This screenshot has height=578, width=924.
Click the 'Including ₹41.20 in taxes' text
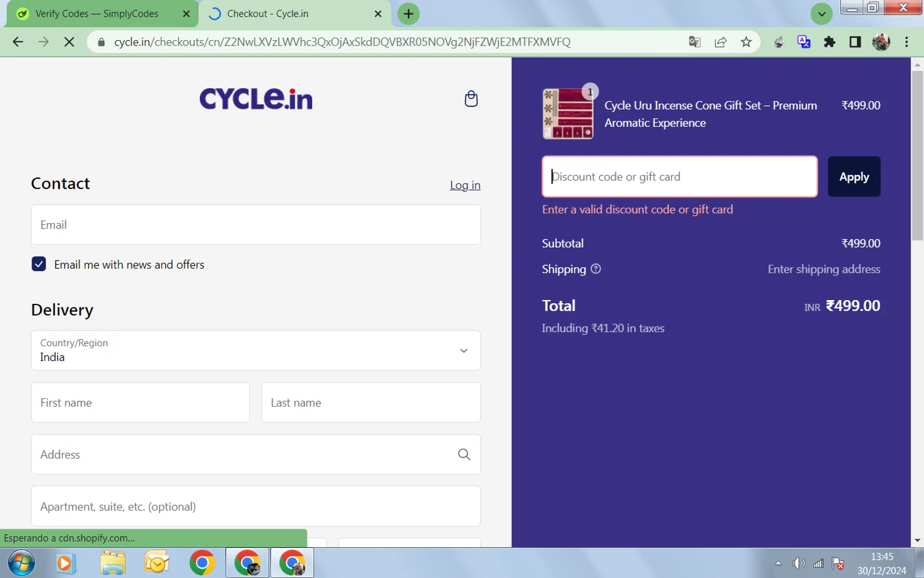coord(603,328)
